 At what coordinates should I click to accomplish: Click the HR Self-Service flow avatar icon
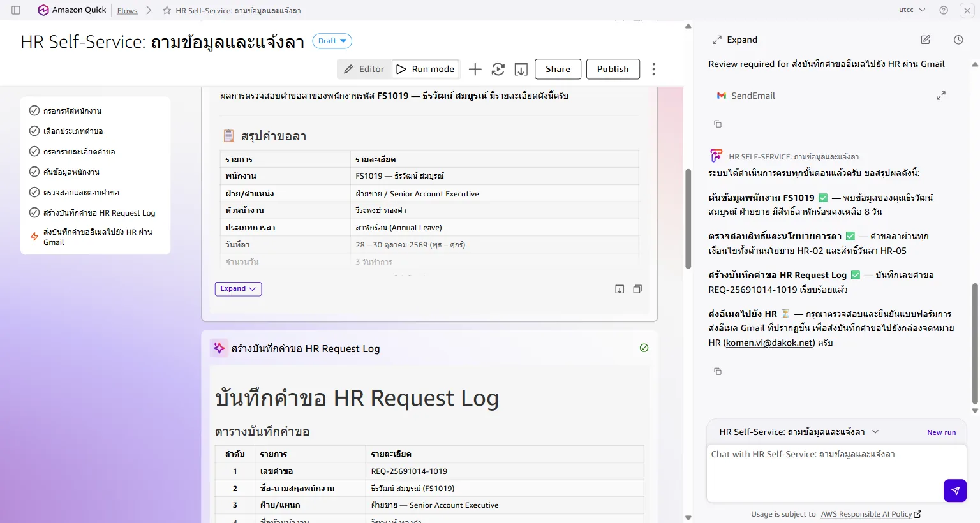pos(716,156)
